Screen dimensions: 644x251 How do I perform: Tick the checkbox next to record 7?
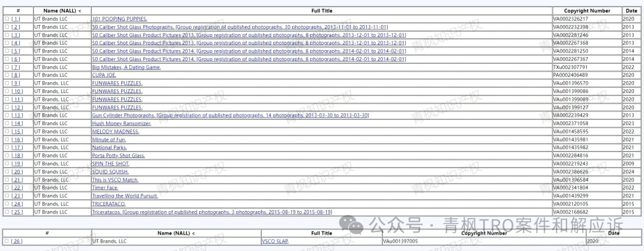(7, 67)
